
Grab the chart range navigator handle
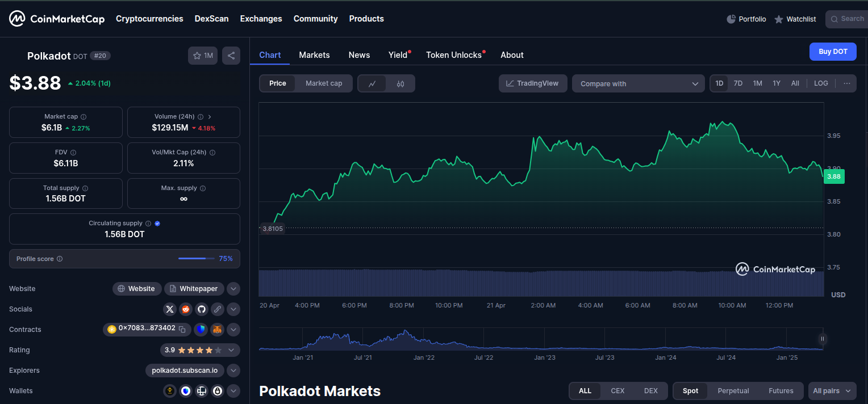[822, 339]
